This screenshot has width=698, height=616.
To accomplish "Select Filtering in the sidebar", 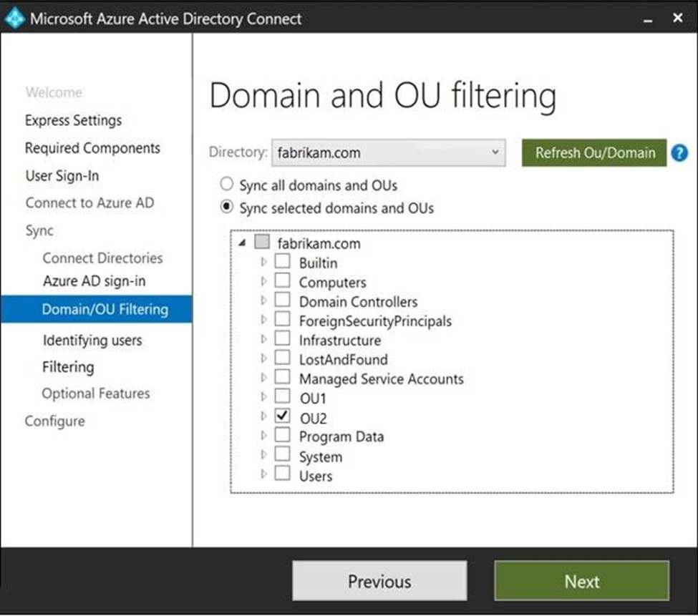I will (x=68, y=367).
